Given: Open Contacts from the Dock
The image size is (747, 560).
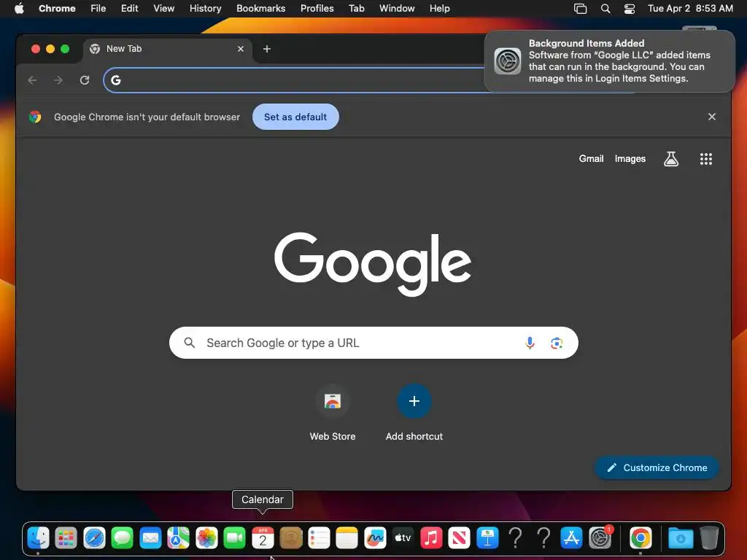Looking at the screenshot, I should tap(290, 538).
